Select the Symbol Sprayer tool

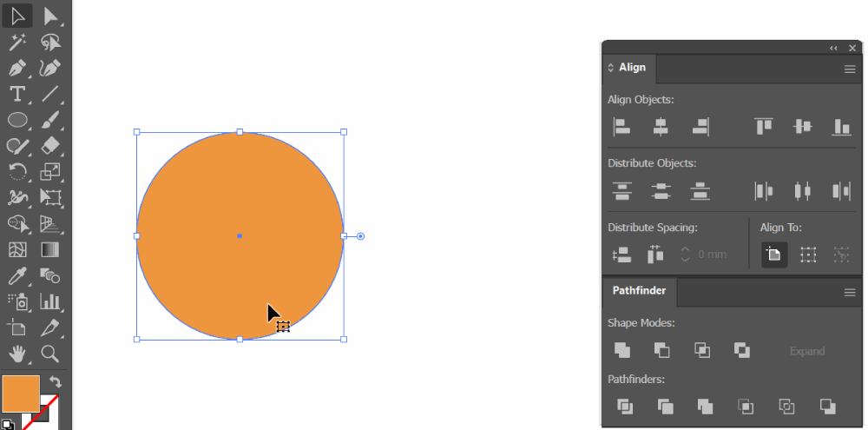click(x=17, y=301)
